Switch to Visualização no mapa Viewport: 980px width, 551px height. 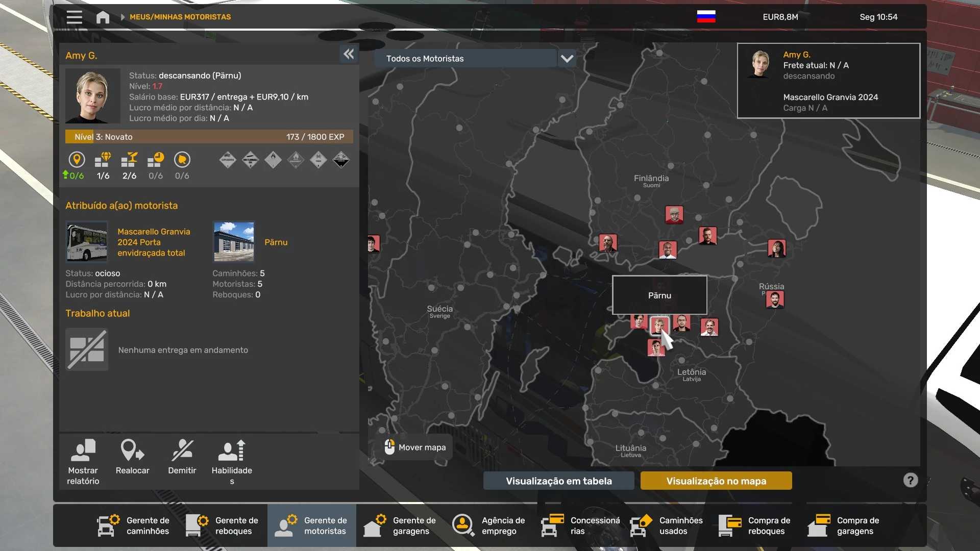(716, 481)
